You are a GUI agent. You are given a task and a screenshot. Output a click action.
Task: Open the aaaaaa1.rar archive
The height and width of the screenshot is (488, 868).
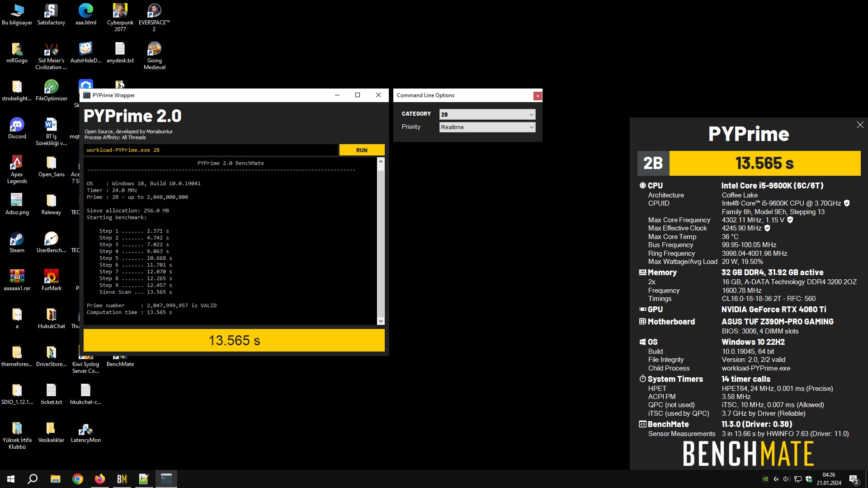[17, 280]
